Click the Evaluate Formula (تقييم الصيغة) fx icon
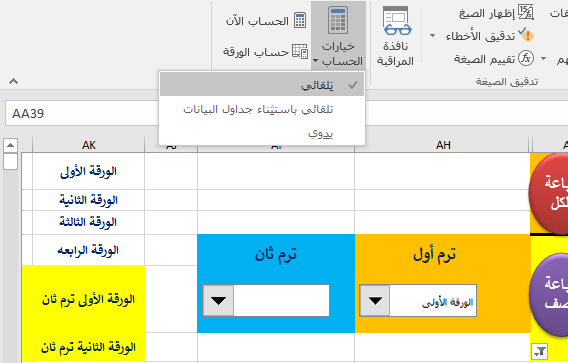This screenshot has height=363, width=568. [x=526, y=58]
